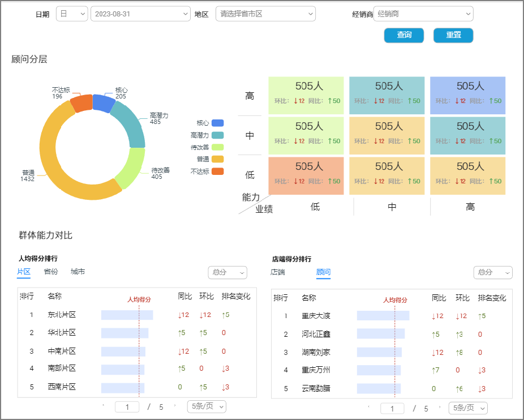The image size is (524, 420).
Task: Click page number field under 人均得分排行
Action: 127,406
